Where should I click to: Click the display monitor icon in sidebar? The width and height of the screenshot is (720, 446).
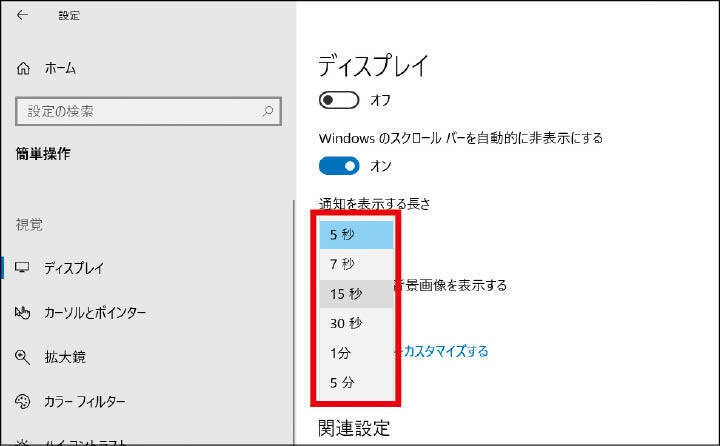click(x=22, y=267)
